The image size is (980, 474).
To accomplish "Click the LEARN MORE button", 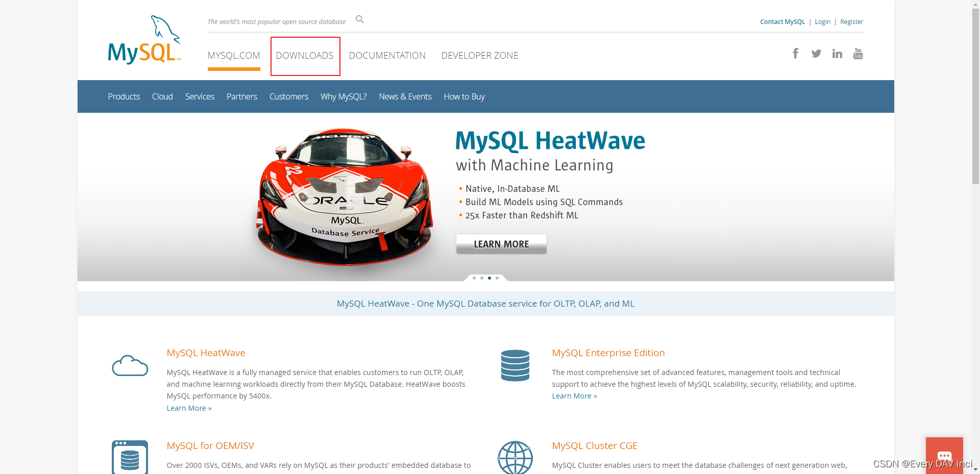I will click(501, 244).
